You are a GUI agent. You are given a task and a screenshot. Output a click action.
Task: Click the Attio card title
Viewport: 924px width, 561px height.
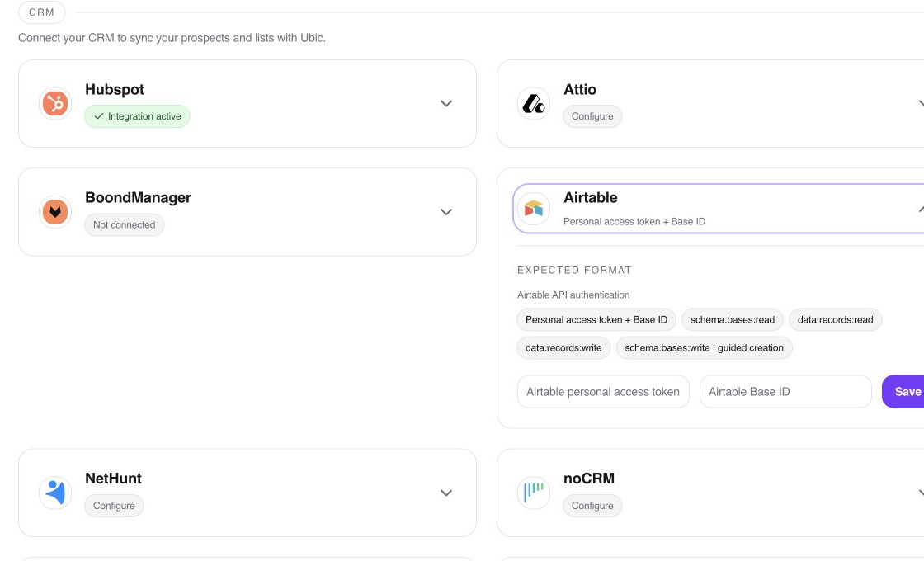(580, 90)
